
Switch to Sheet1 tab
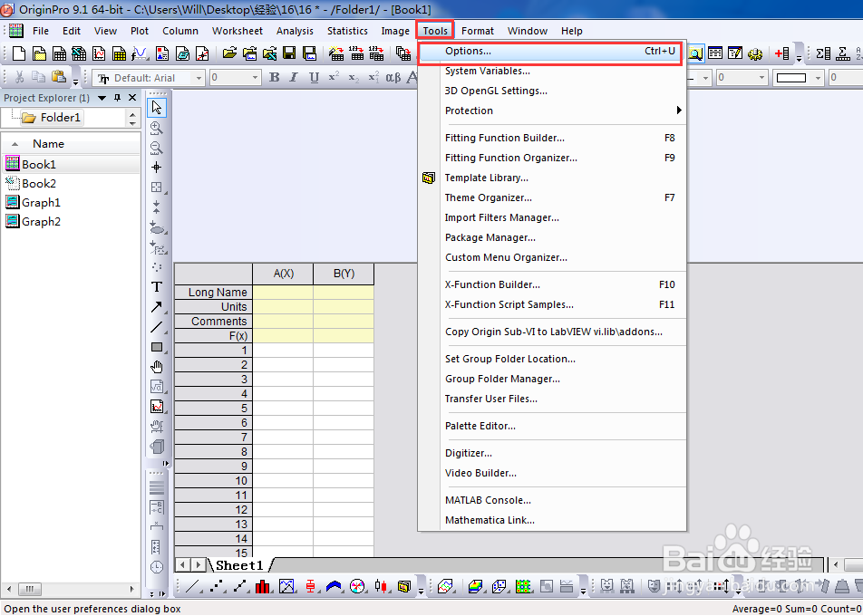click(240, 565)
